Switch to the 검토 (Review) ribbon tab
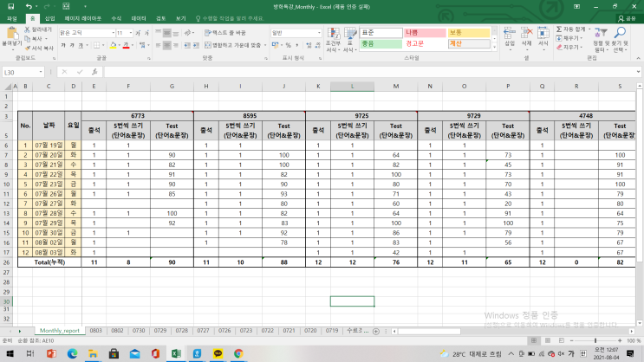Screen dimensions: 644x362 (160, 18)
